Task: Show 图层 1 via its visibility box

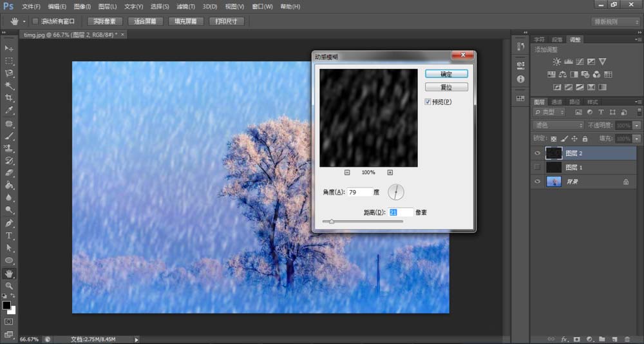Action: pyautogui.click(x=538, y=167)
